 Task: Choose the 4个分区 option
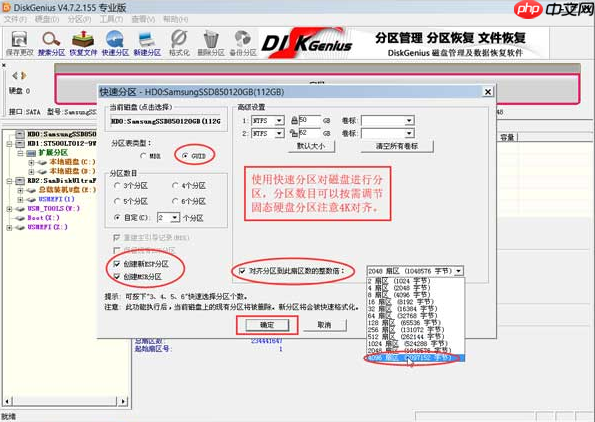pyautogui.click(x=189, y=186)
